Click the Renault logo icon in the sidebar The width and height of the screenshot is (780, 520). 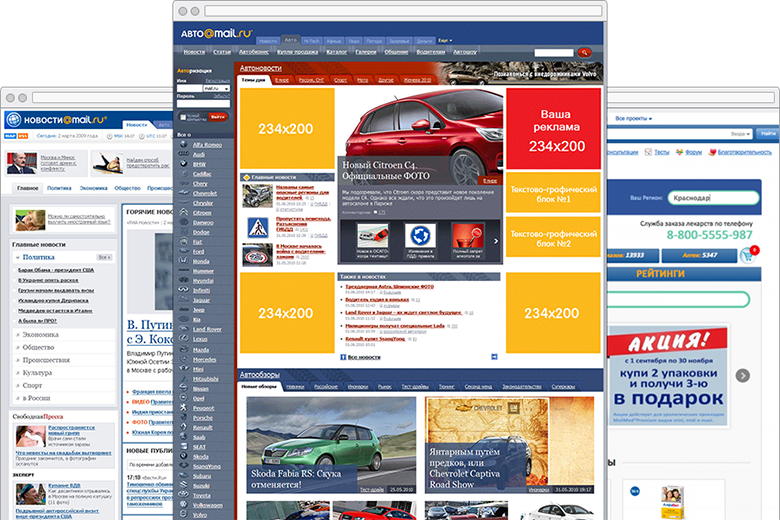(x=184, y=427)
